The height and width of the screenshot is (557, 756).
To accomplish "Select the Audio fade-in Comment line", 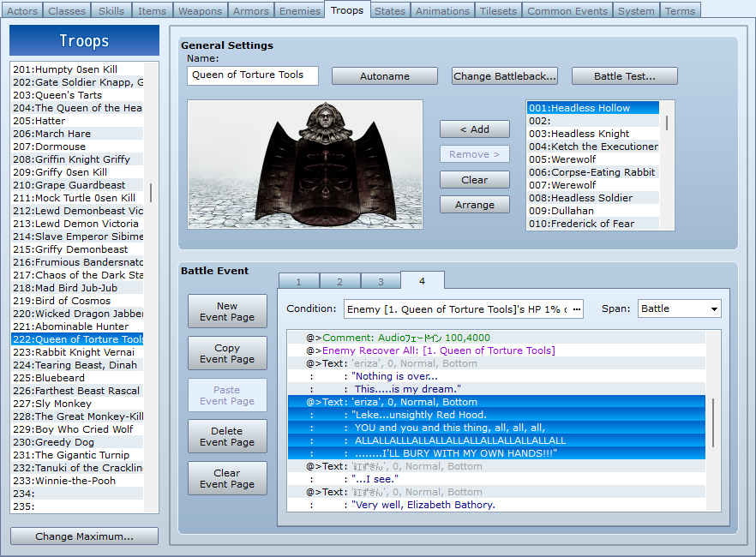I will point(496,338).
